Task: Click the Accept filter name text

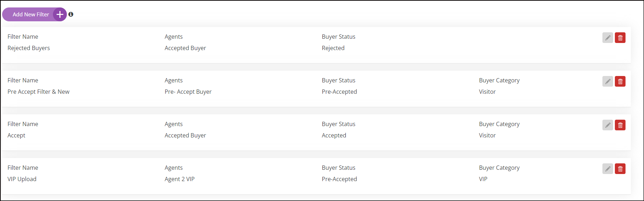Action: (x=16, y=135)
